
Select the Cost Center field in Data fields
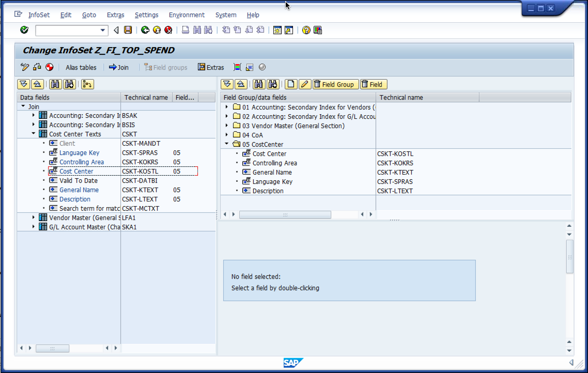tap(76, 171)
